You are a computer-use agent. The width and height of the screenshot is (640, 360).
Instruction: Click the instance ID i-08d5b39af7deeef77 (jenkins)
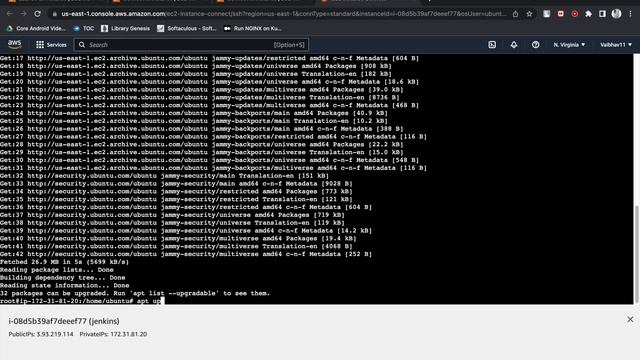(64, 321)
